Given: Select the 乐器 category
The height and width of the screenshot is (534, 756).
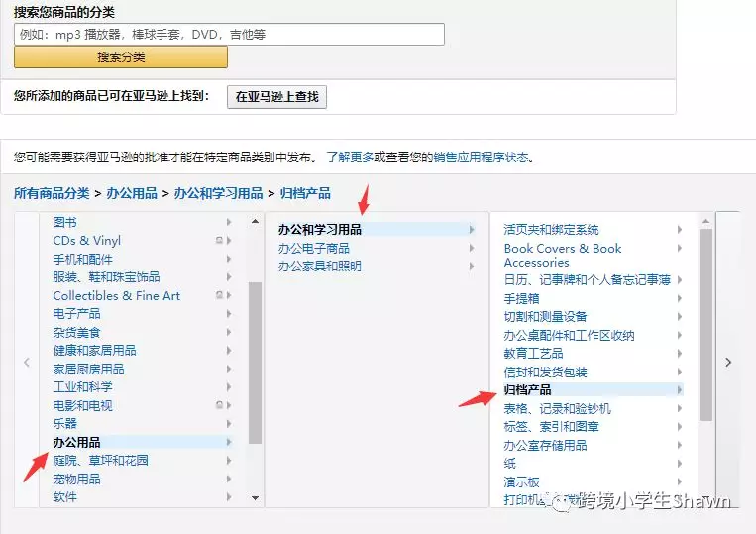Looking at the screenshot, I should tap(64, 424).
